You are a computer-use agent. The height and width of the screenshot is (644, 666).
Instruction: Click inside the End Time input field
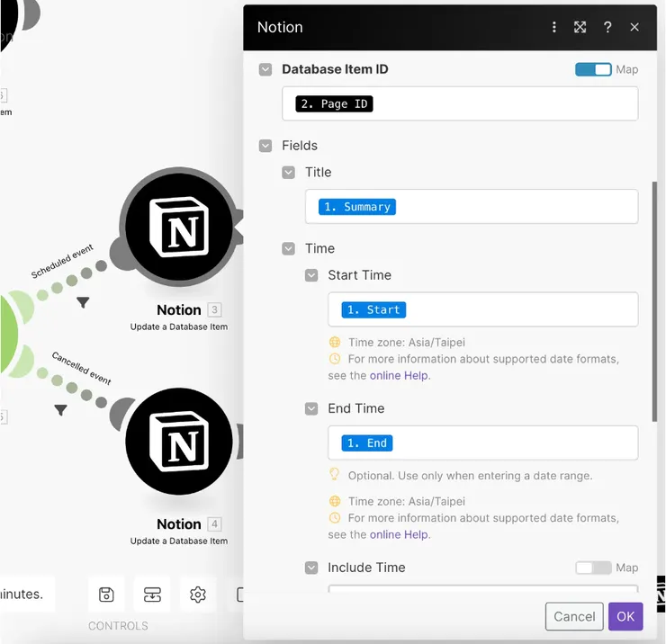coord(483,443)
